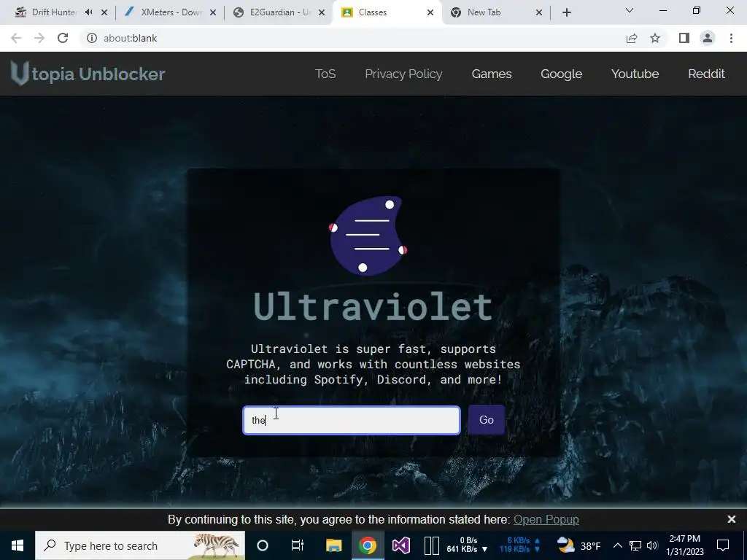Open the volume control
747x560 pixels.
652,545
